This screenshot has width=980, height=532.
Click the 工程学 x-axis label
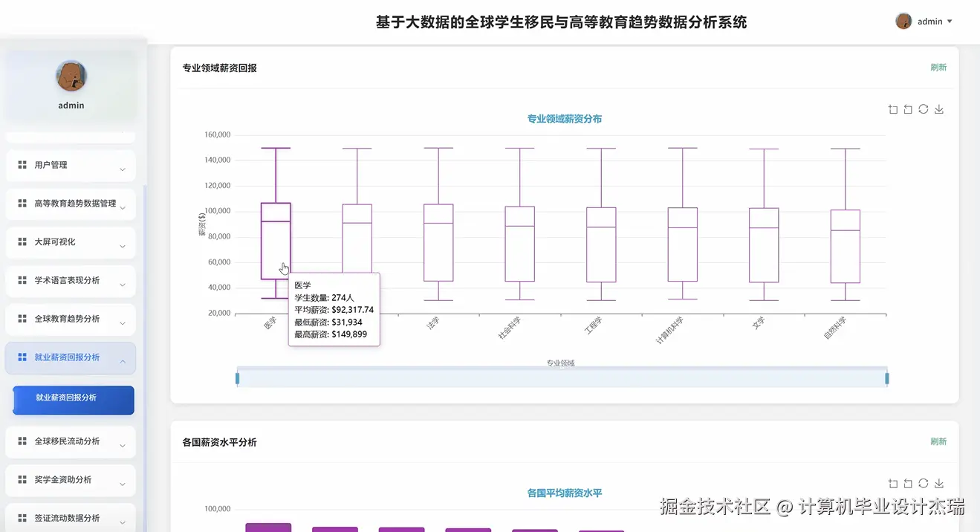coord(593,325)
